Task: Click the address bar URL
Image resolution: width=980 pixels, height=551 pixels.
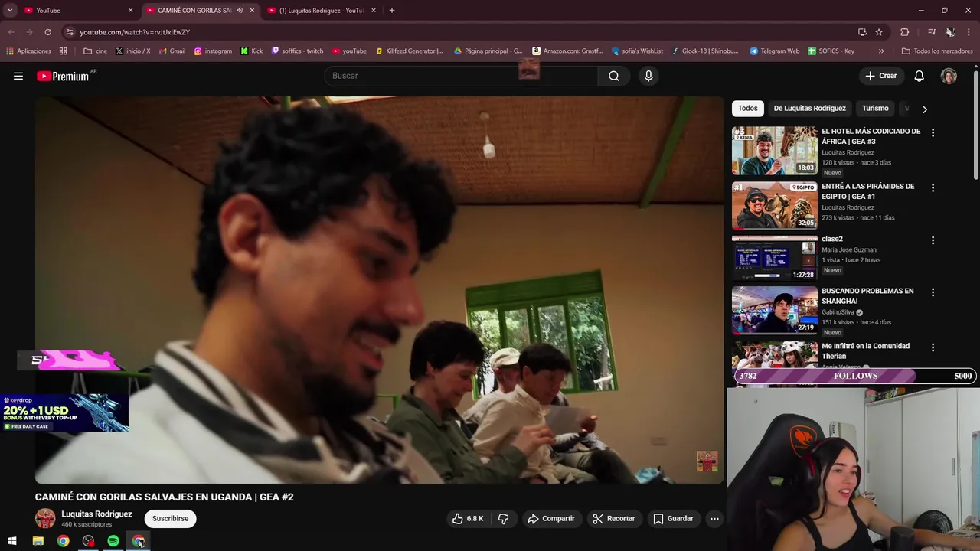Action: click(x=135, y=32)
